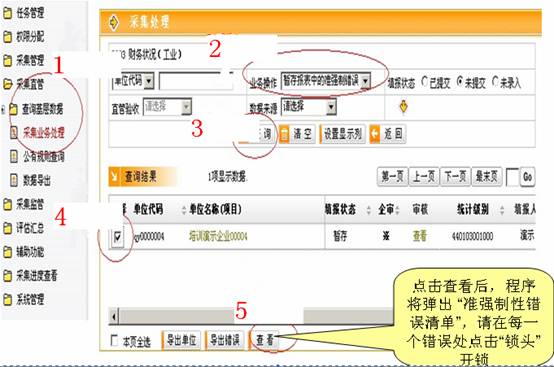Click the yellow down arrow icon
554x367 pixels.
point(403,107)
